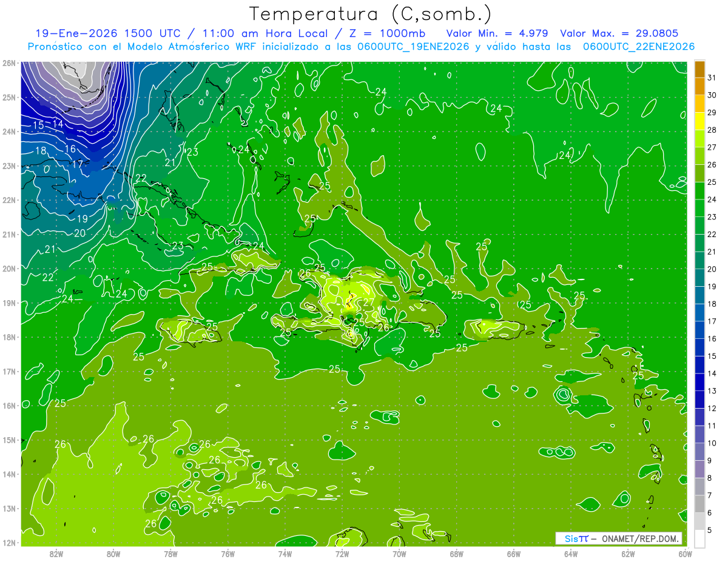Click the initialization time '0600UTC_19ENE2026'
The width and height of the screenshot is (728, 562).
click(413, 47)
